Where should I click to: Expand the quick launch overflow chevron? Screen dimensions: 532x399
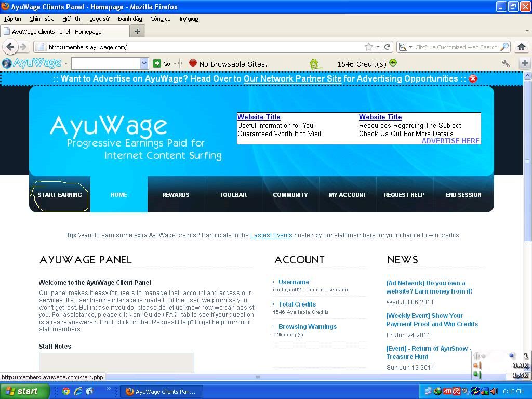[x=109, y=389]
